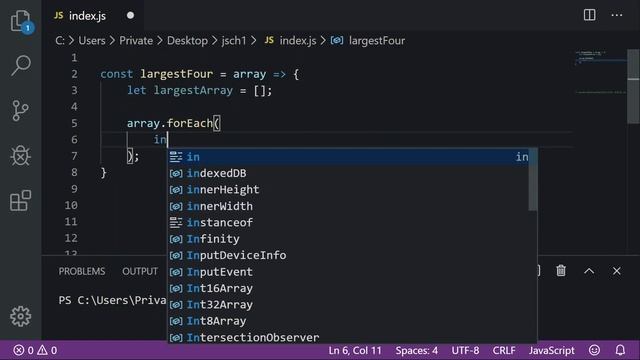Select IntersectionObserver suggestion
This screenshot has width=640, height=360.
coord(348,337)
